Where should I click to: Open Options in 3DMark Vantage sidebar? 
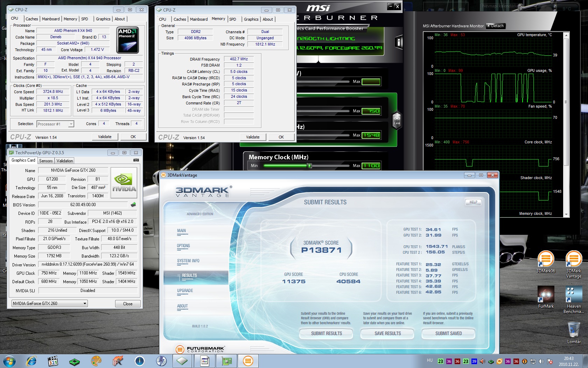click(x=183, y=246)
